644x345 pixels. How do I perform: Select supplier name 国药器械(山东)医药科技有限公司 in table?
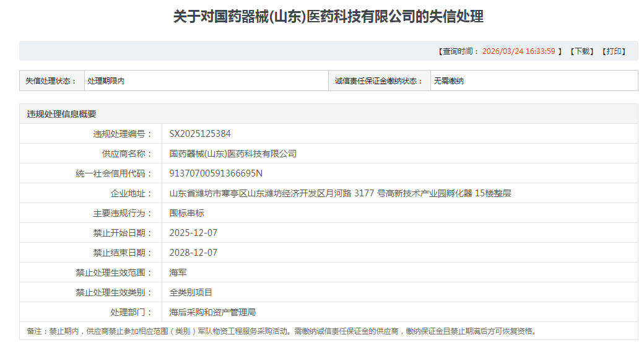[x=233, y=154]
